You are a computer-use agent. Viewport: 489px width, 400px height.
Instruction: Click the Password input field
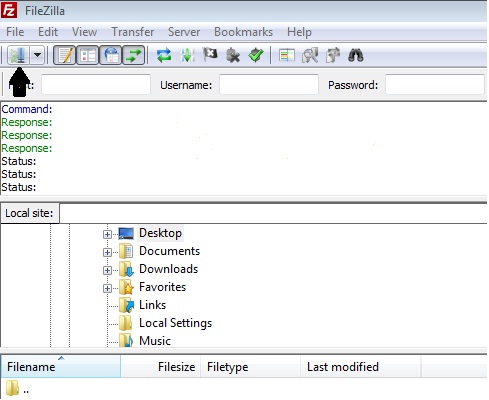point(435,85)
